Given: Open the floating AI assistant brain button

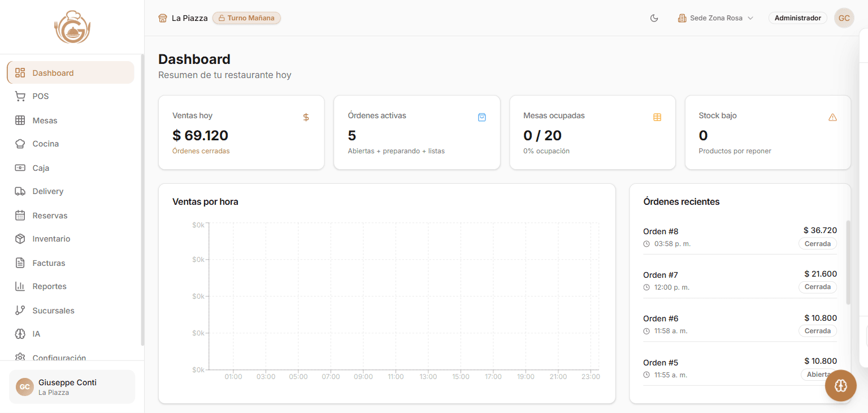Looking at the screenshot, I should pos(841,386).
